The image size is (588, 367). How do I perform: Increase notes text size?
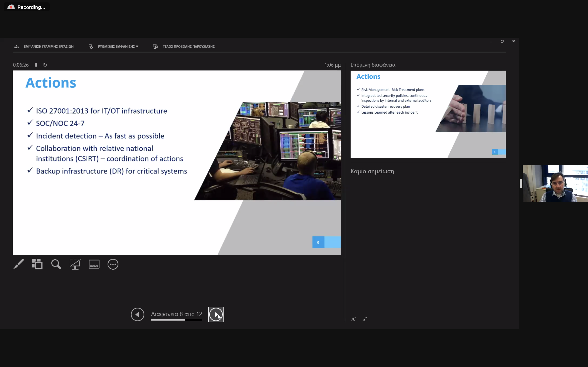point(353,319)
